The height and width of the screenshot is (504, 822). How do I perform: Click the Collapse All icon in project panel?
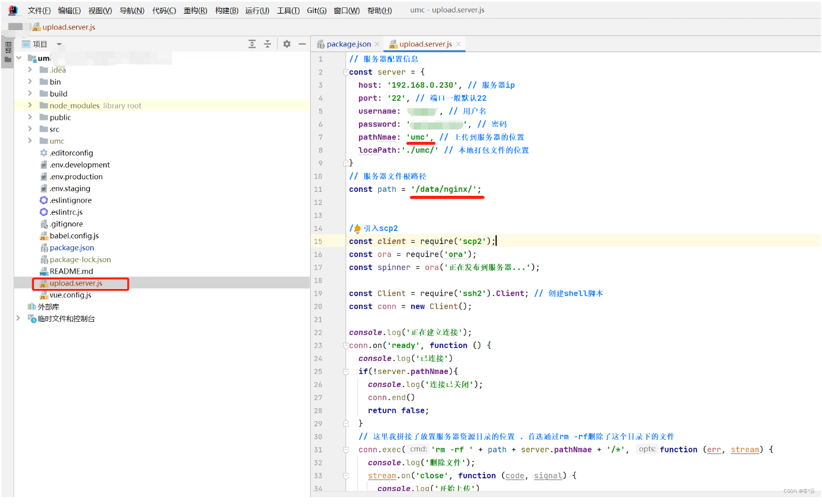pyautogui.click(x=268, y=44)
